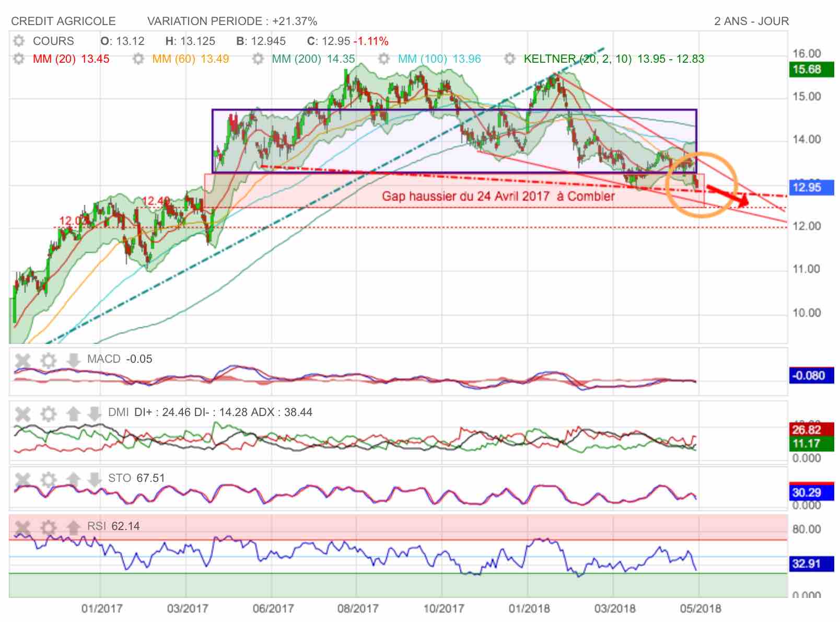Click the 08/2017 date axis label
This screenshot has height=622, width=840.
tap(358, 608)
